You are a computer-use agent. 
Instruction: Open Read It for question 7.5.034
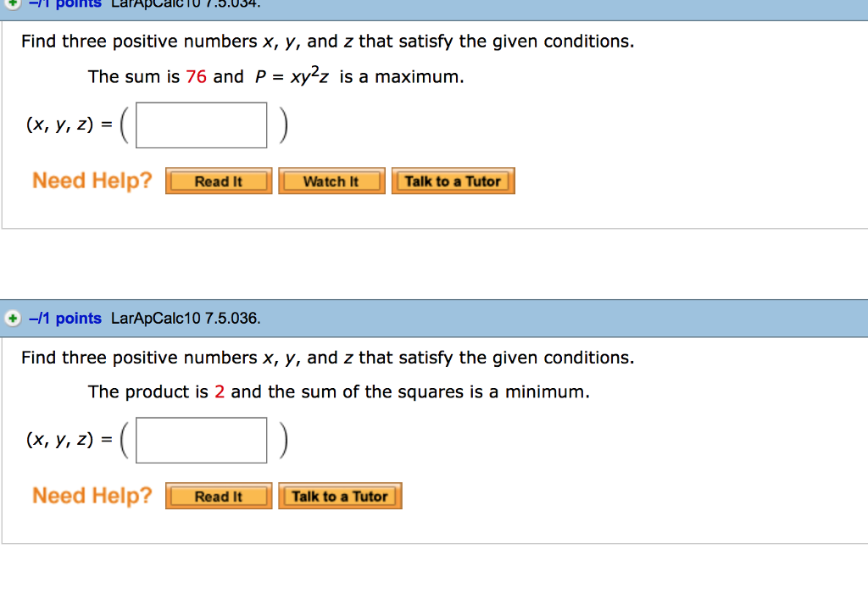point(218,180)
